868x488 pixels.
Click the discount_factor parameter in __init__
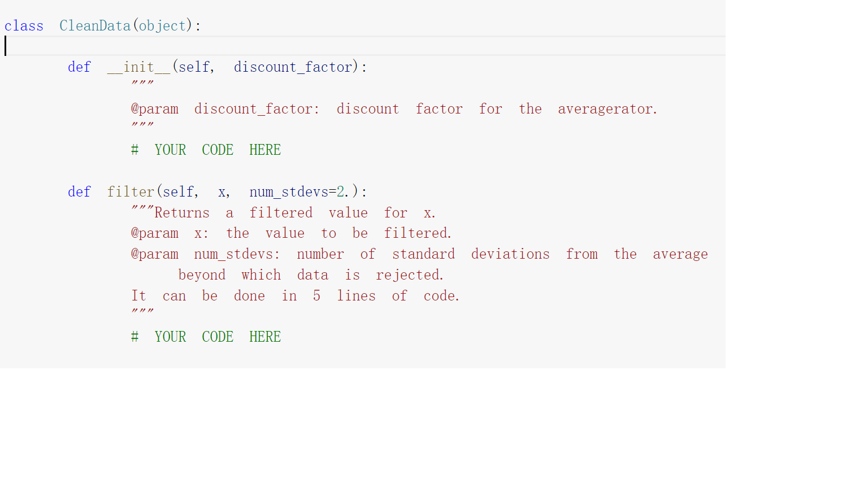[293, 67]
